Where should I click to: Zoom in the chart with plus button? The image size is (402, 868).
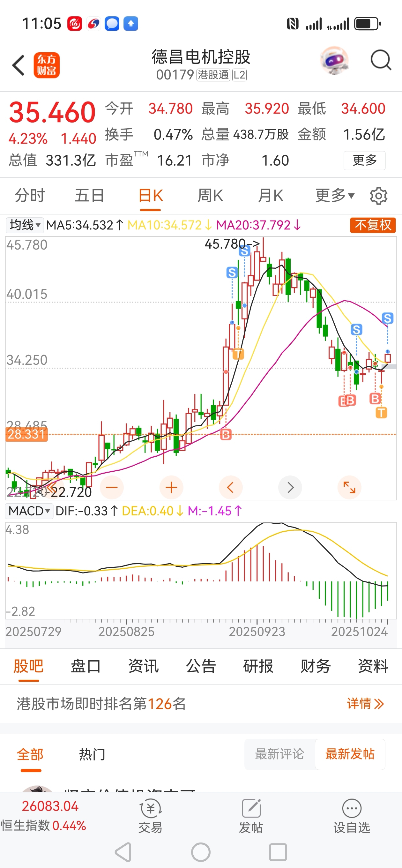pos(171,487)
